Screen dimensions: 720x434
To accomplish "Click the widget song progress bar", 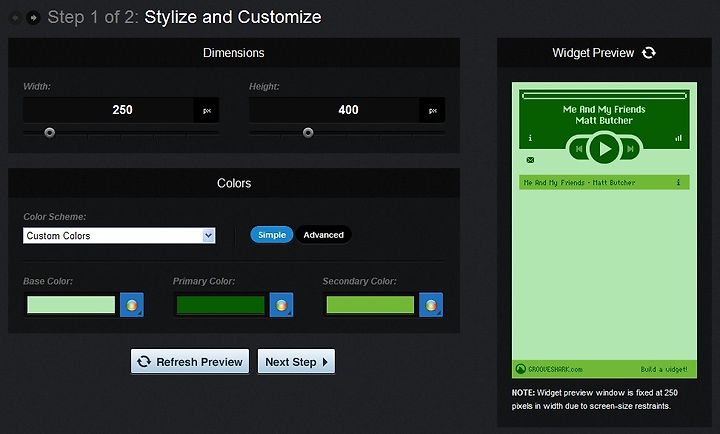I will [x=604, y=96].
